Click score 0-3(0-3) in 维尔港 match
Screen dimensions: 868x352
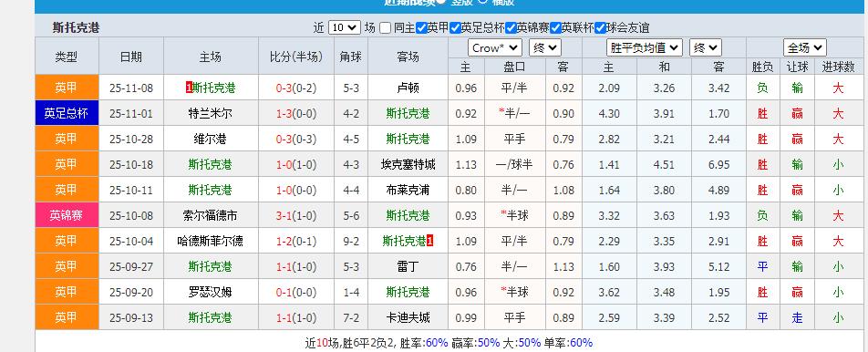(x=296, y=139)
